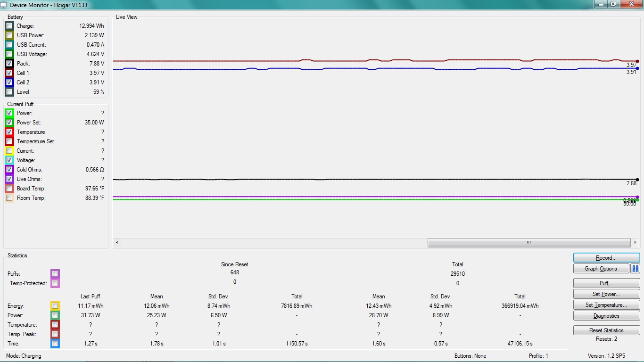
Task: Toggle the Cold Ohms checkbox
Action: (x=9, y=170)
